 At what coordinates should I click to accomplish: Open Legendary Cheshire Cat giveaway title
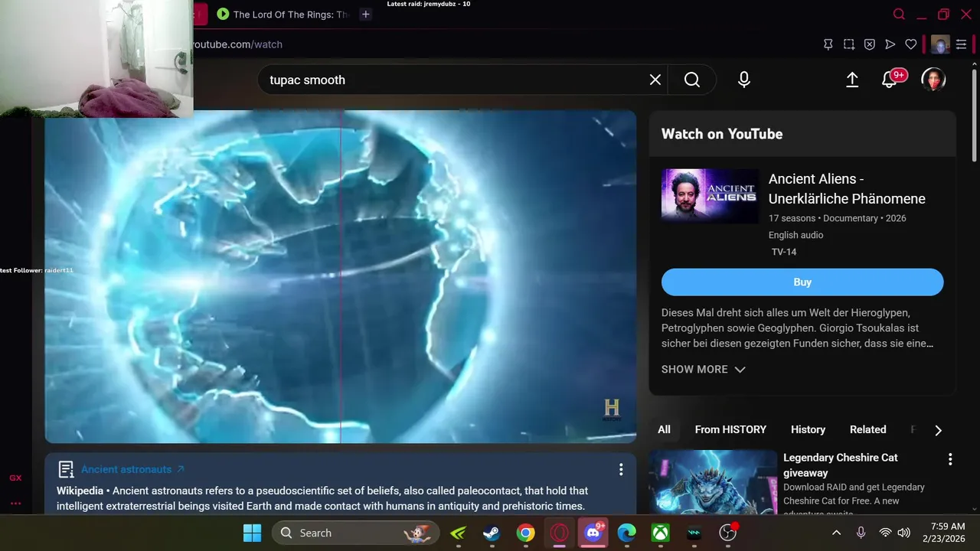coord(840,465)
